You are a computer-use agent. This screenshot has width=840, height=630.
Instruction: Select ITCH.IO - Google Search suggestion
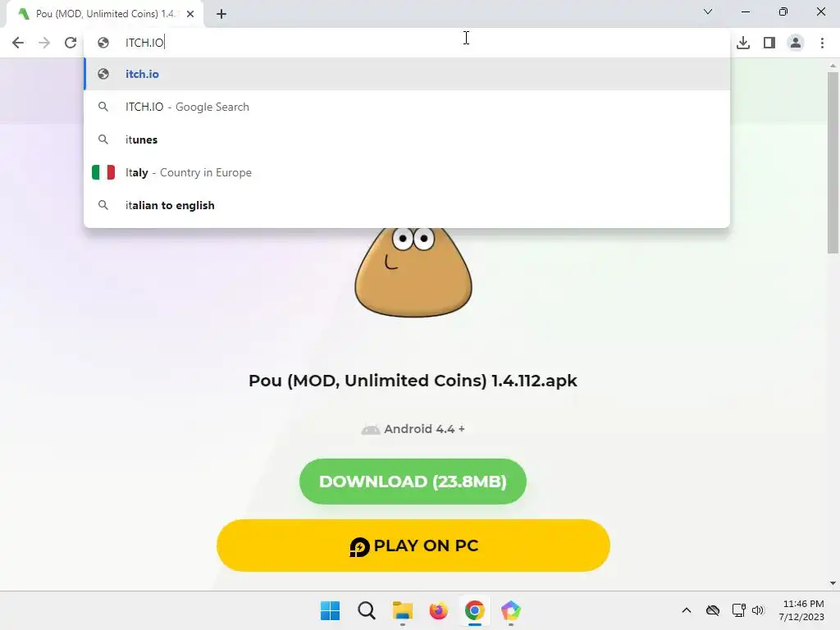407,107
